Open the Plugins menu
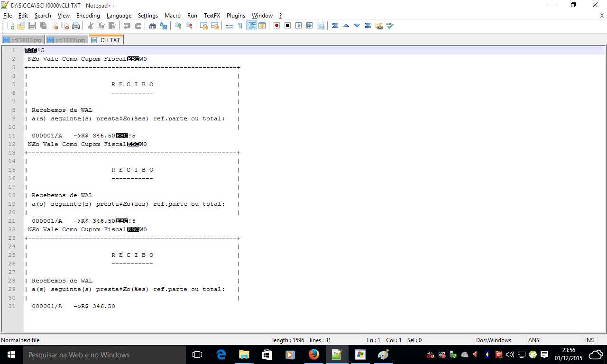 236,16
